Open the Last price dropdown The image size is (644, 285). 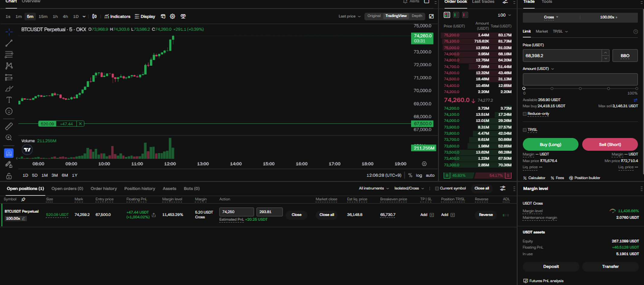click(349, 16)
